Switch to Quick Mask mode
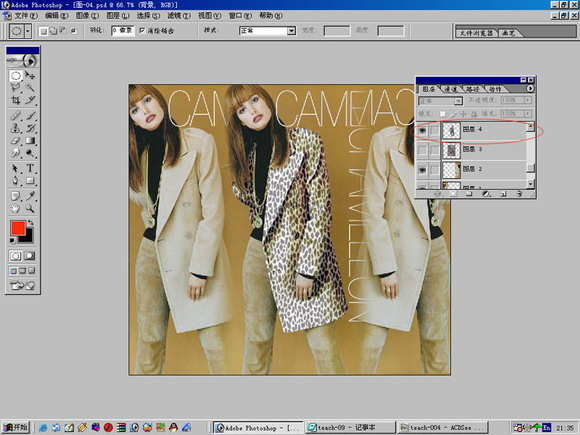580x435 pixels. pos(30,256)
